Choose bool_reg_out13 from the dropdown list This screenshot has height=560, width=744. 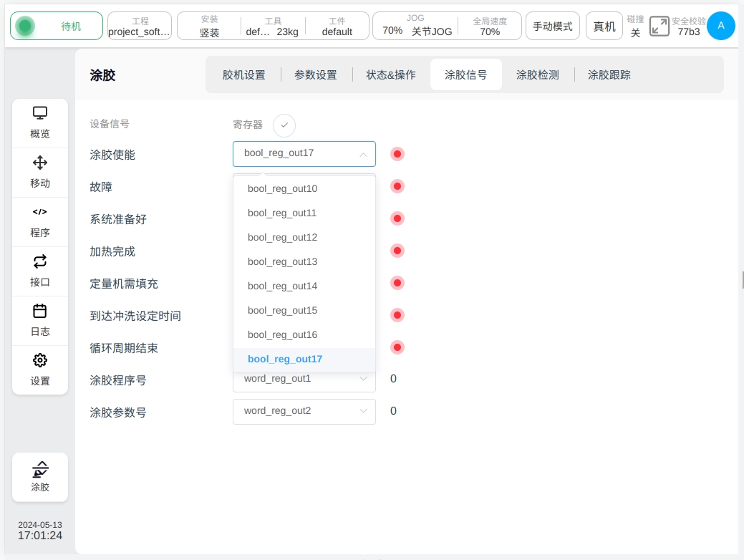(282, 262)
